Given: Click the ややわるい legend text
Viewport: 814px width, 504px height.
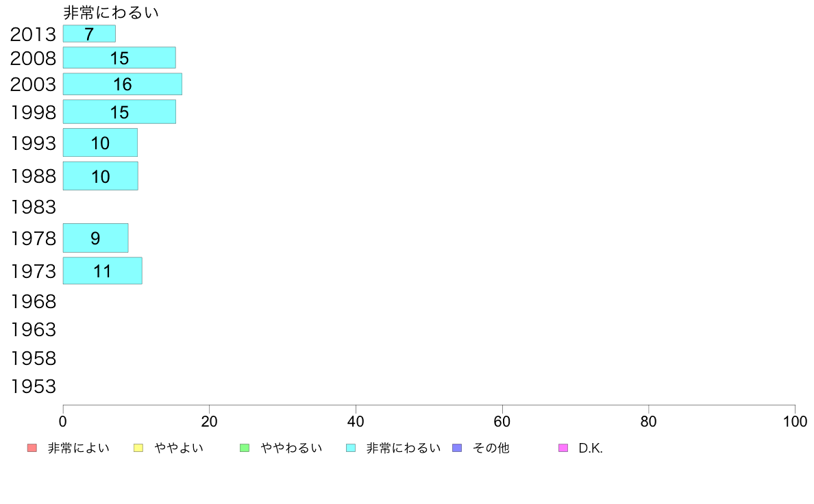Looking at the screenshot, I should click(x=291, y=448).
